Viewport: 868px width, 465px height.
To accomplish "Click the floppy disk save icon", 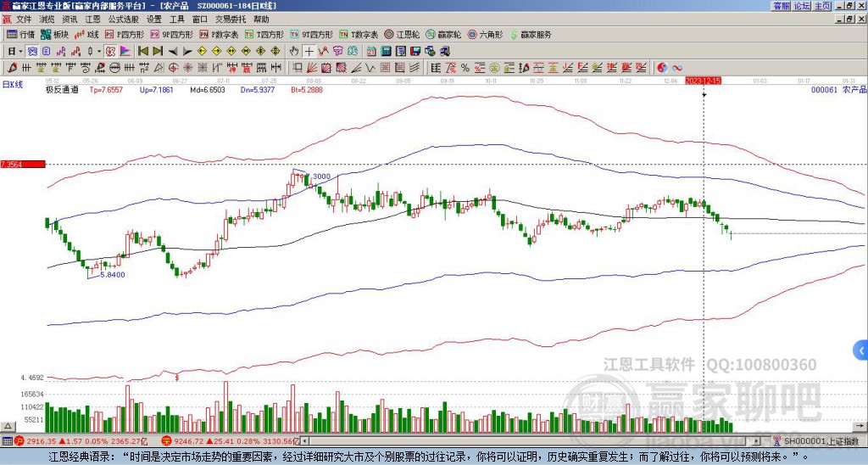I will pyautogui.click(x=415, y=51).
